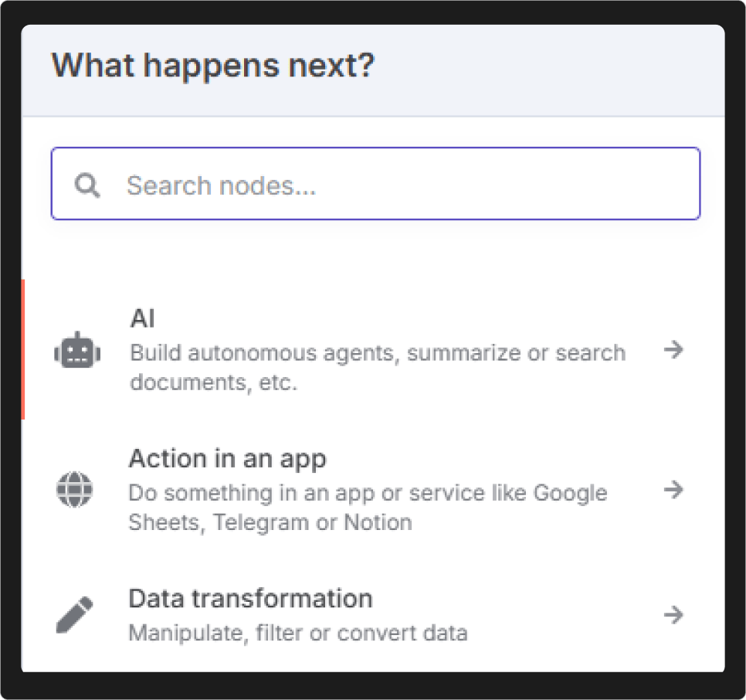746x700 pixels.
Task: Expand Action in an app using its arrow
Action: (673, 489)
